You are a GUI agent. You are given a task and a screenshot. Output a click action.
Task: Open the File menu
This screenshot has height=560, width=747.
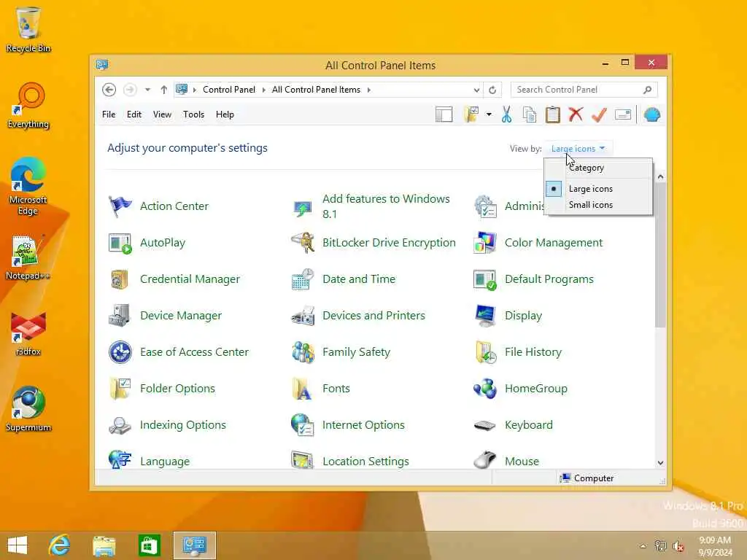coord(109,114)
